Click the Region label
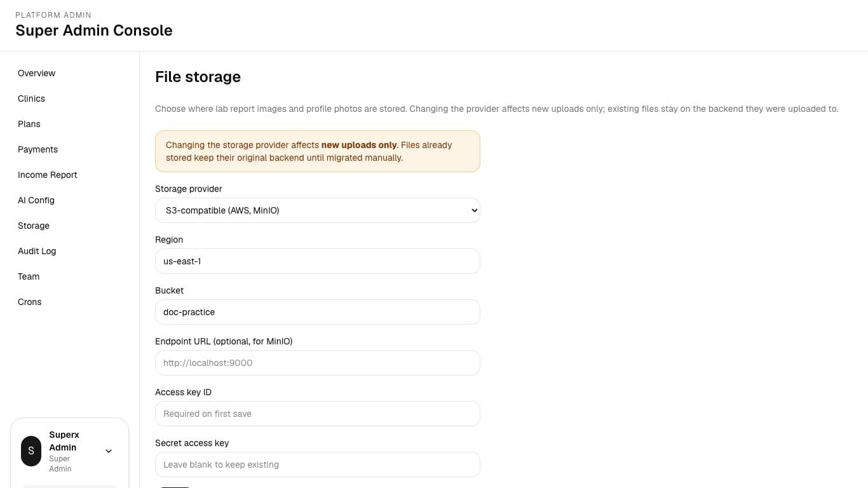The image size is (868, 488). 169,240
